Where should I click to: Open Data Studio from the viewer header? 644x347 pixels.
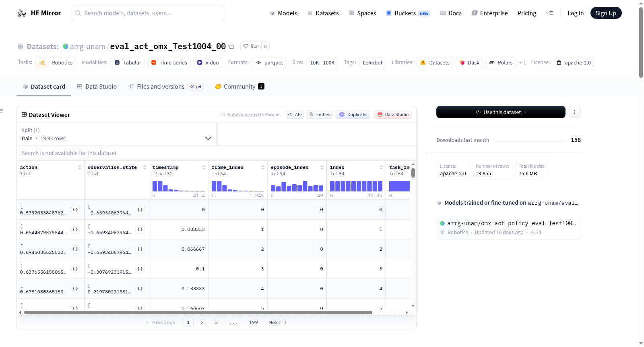click(393, 114)
